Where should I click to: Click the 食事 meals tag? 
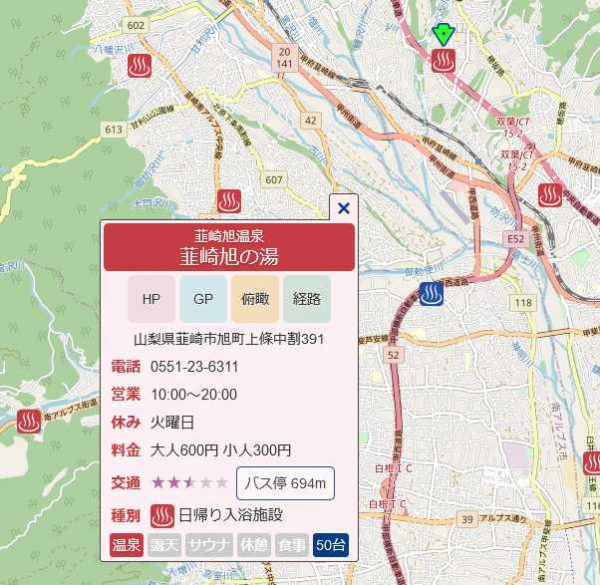[x=291, y=546]
